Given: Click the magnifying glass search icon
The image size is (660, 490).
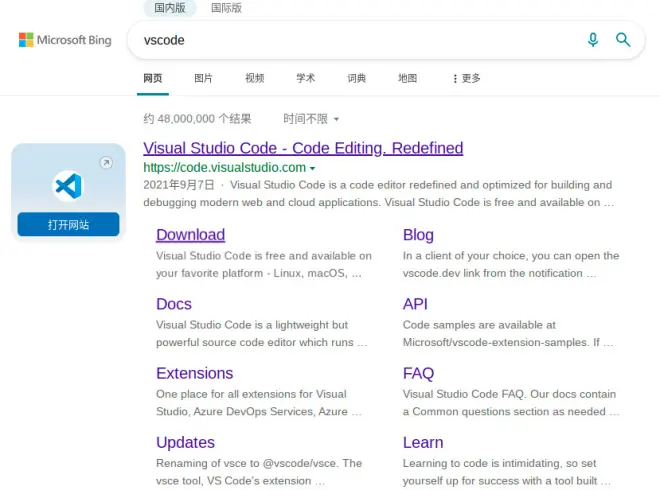Looking at the screenshot, I should (623, 40).
